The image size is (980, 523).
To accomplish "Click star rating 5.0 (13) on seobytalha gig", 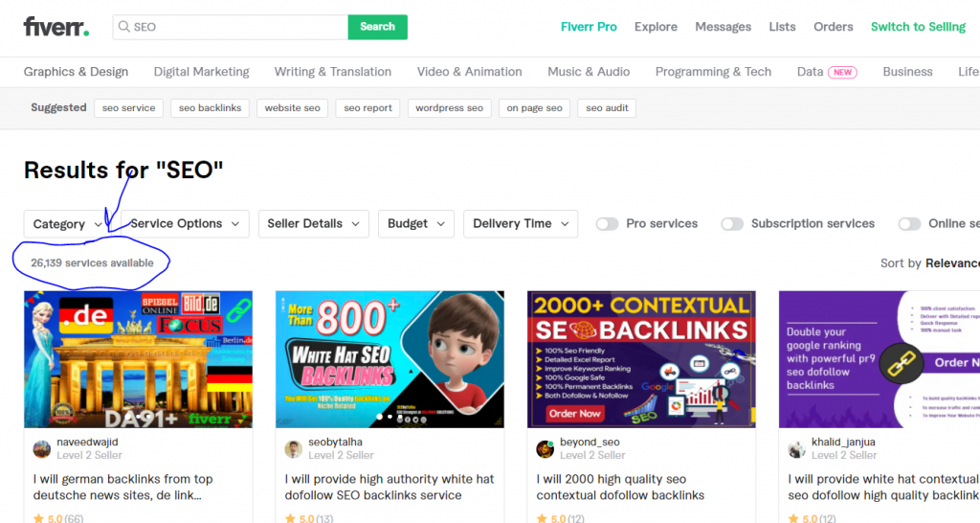I will [x=309, y=518].
